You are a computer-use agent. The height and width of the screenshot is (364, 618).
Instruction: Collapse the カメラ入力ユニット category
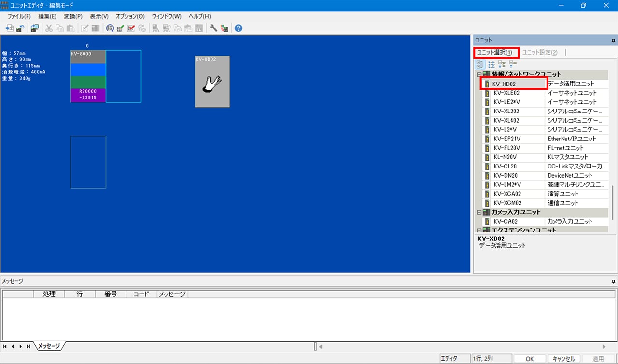[x=479, y=212]
